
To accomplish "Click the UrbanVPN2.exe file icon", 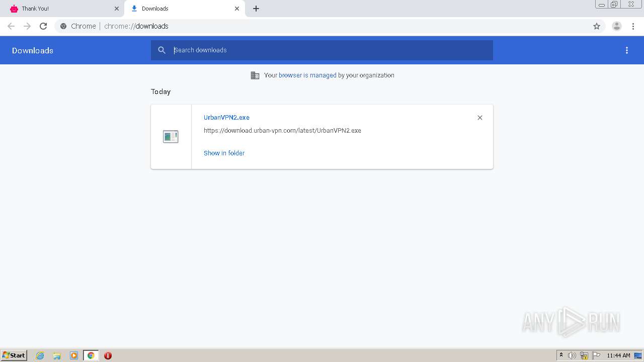I will (171, 136).
